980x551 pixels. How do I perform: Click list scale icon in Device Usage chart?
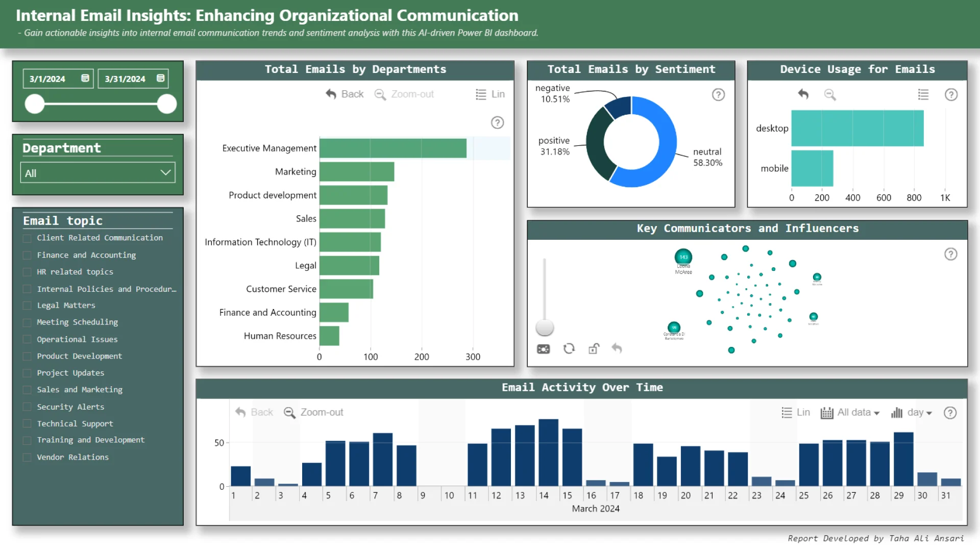click(x=923, y=94)
